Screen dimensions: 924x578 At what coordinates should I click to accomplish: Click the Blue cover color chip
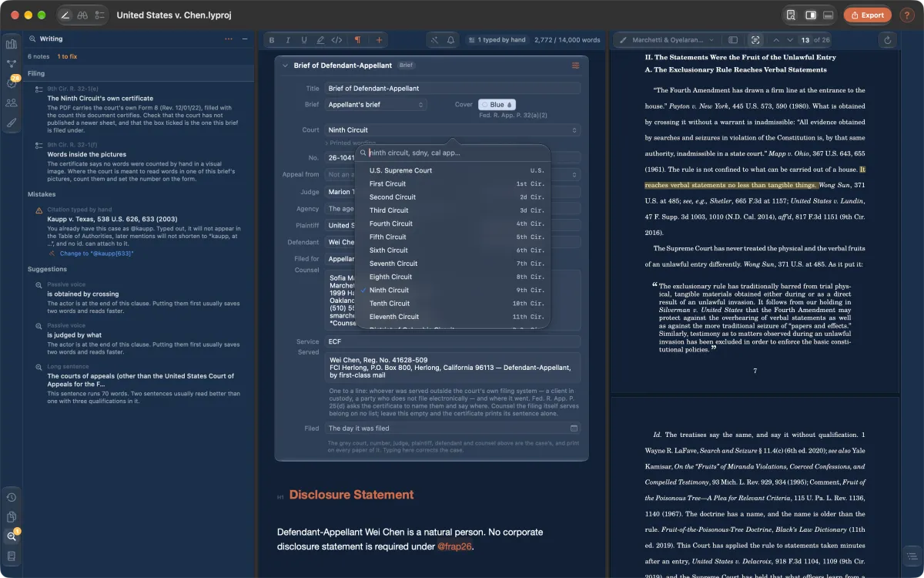coord(497,105)
